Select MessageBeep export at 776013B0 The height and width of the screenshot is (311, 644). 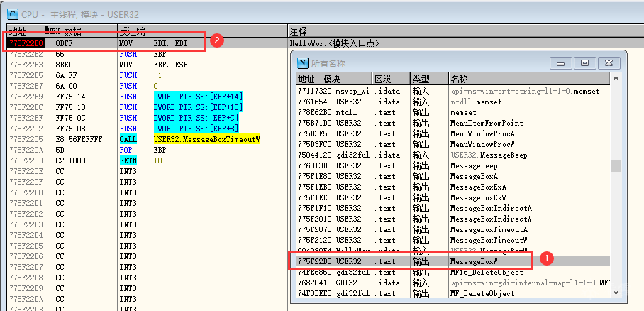[x=453, y=166]
